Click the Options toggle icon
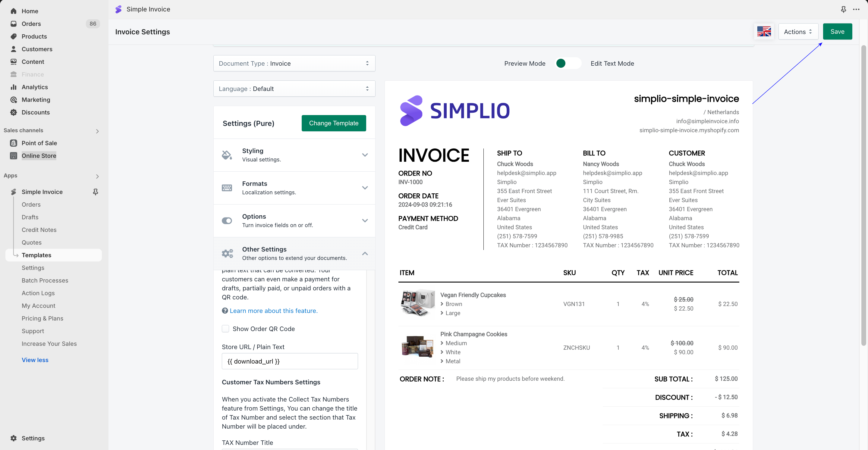 [227, 220]
